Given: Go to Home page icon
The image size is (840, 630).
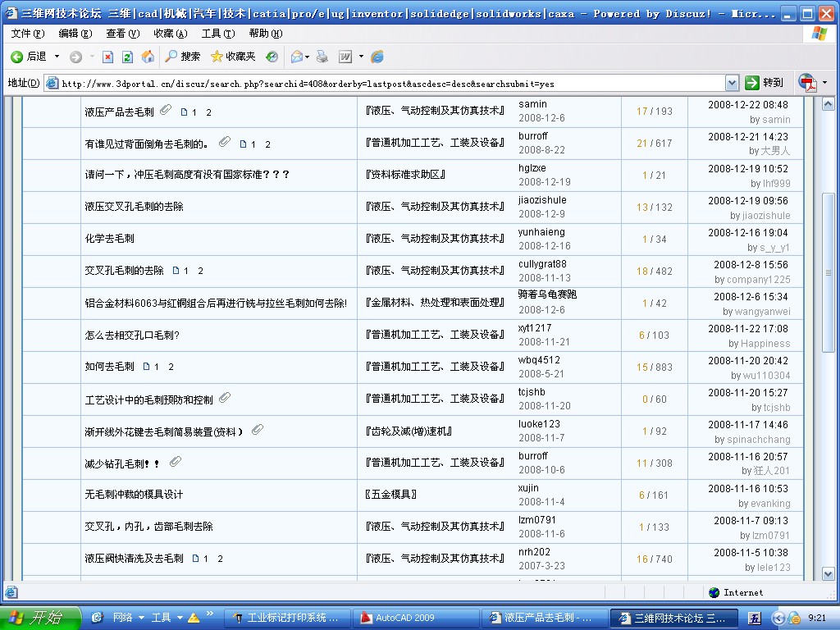Looking at the screenshot, I should coord(148,57).
